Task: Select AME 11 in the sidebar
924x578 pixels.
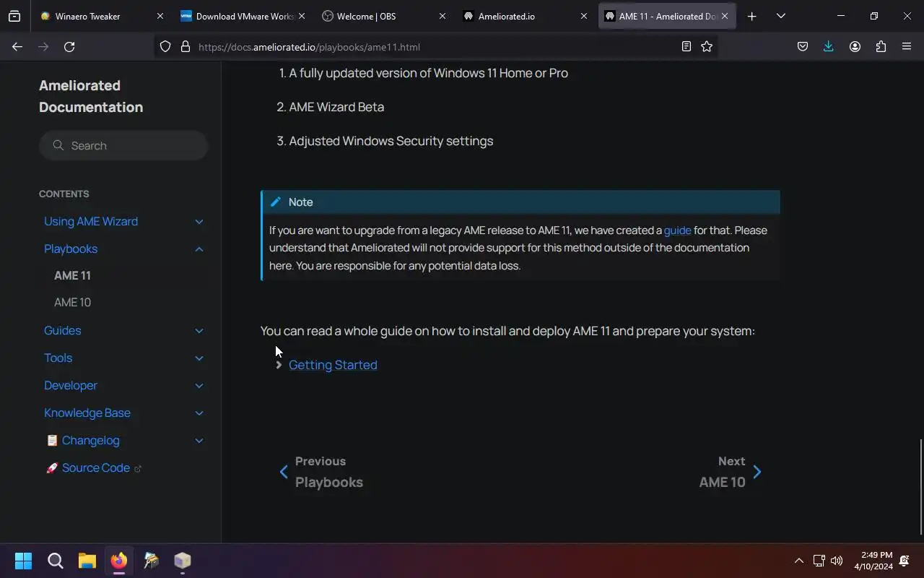Action: (x=72, y=276)
